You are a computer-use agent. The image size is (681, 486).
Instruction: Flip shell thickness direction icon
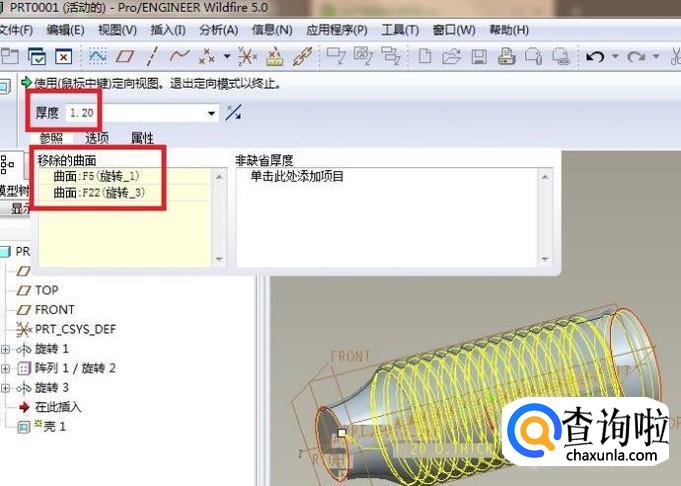tap(234, 113)
